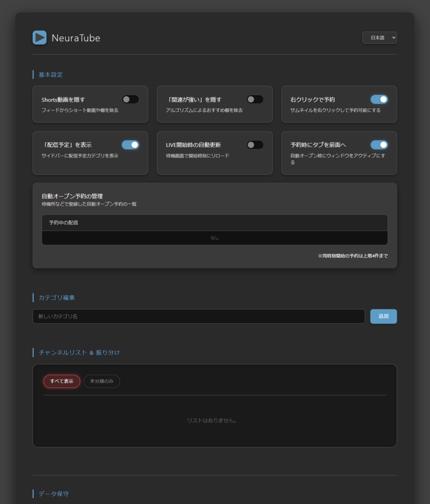Viewport: 430px width, 504px height.
Task: Click the 待機画面で開始時刻にリロード description
Action: pyautogui.click(x=198, y=156)
